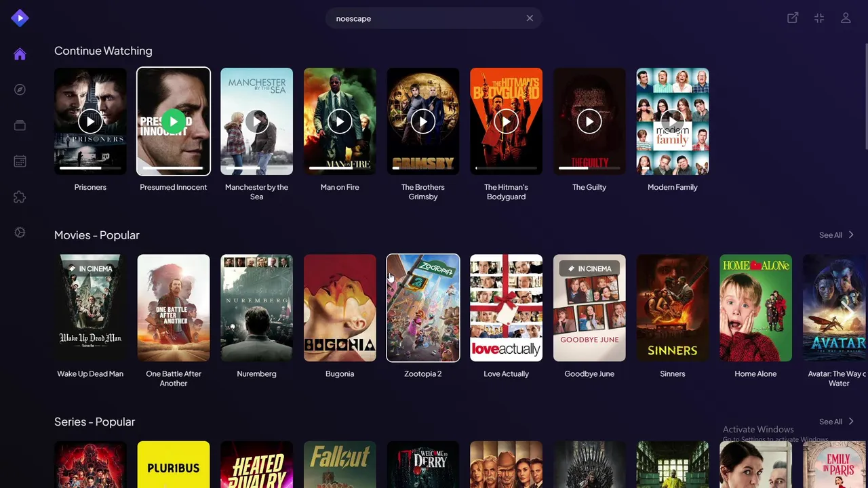This screenshot has height=488, width=868.
Task: Open the Avatar: The Way of Water poster
Action: tap(835, 308)
